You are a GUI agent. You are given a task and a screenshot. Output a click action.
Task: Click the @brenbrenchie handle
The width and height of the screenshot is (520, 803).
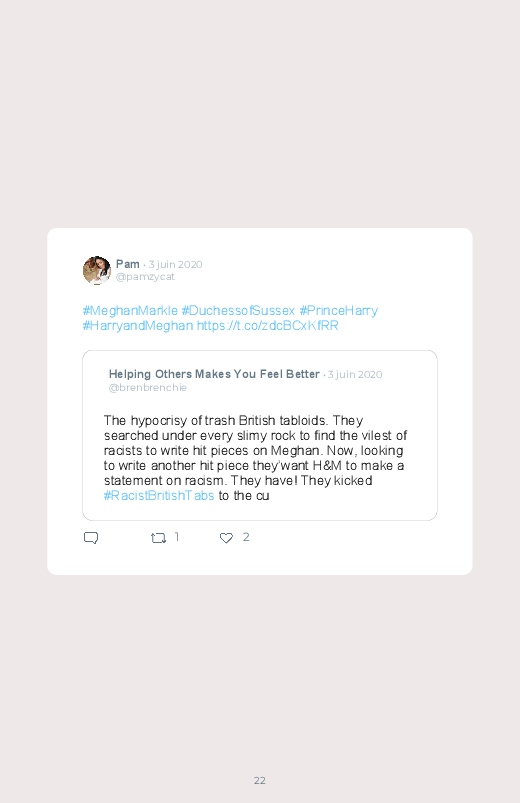click(148, 388)
